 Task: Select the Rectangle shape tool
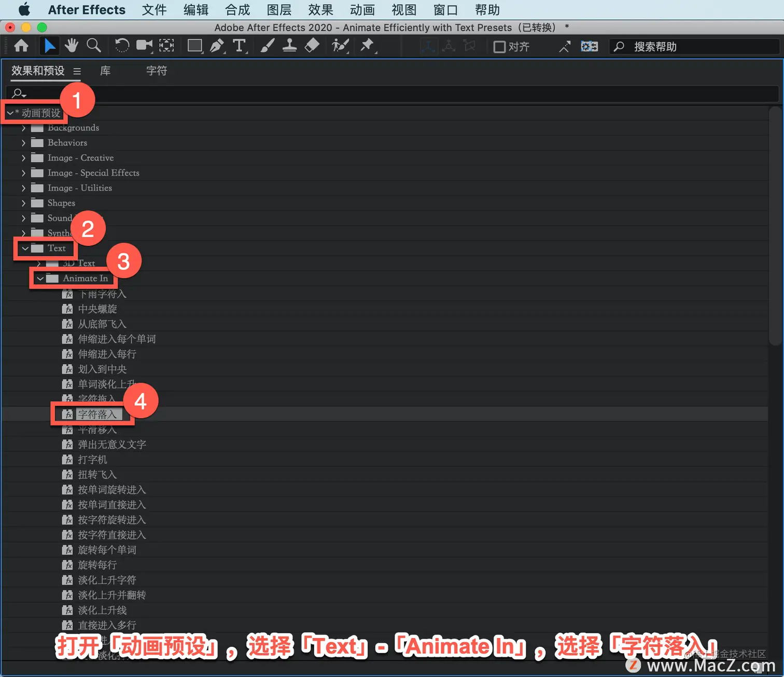click(x=195, y=46)
